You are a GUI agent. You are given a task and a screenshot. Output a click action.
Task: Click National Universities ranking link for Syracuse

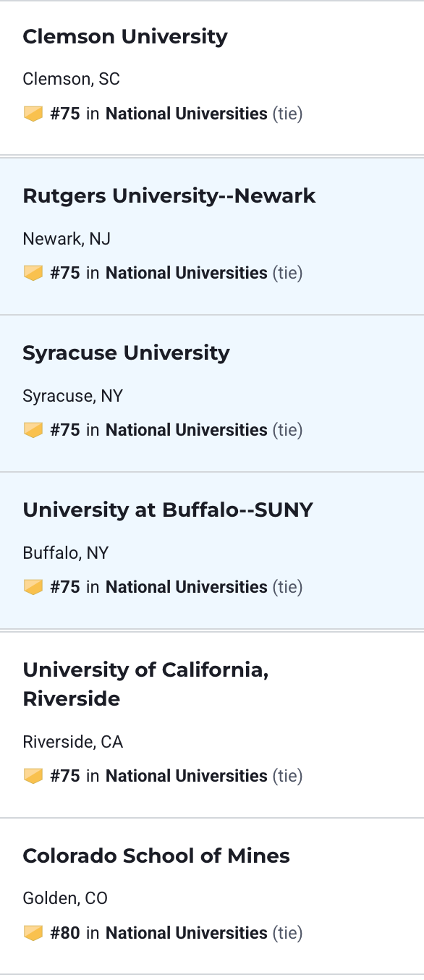pos(187,430)
